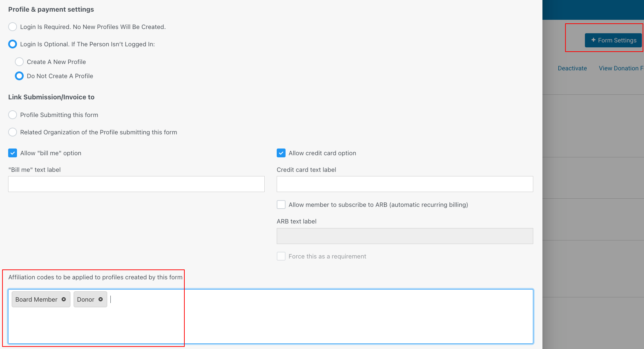The height and width of the screenshot is (349, 644).
Task: Choose 'Create A New Profile' radio
Action: click(x=19, y=62)
